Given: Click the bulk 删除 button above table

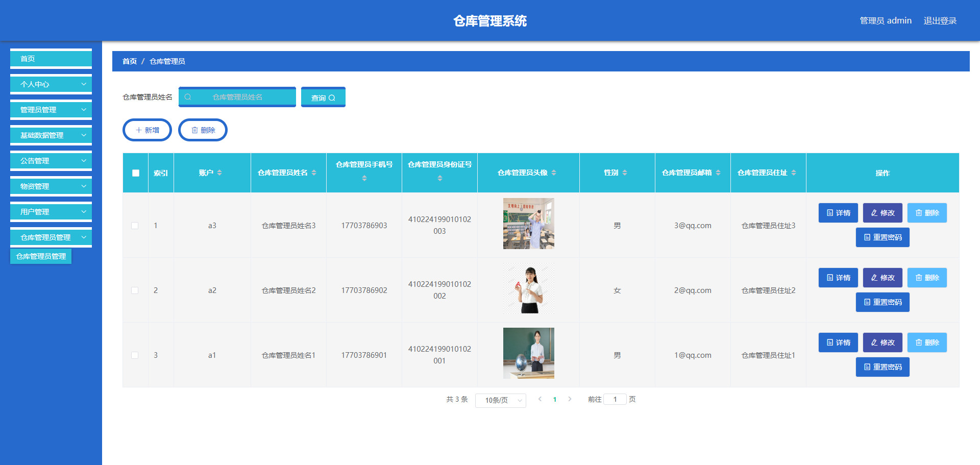Looking at the screenshot, I should [x=203, y=130].
